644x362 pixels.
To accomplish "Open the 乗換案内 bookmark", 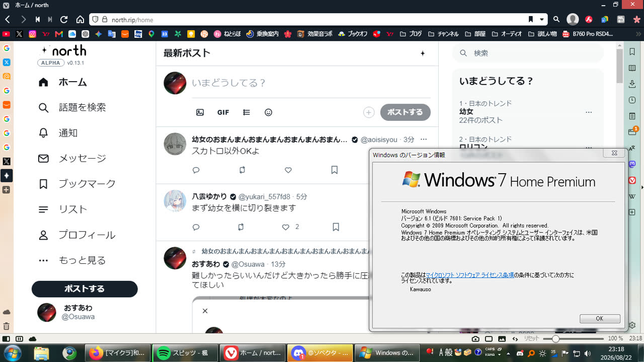I will [x=262, y=34].
